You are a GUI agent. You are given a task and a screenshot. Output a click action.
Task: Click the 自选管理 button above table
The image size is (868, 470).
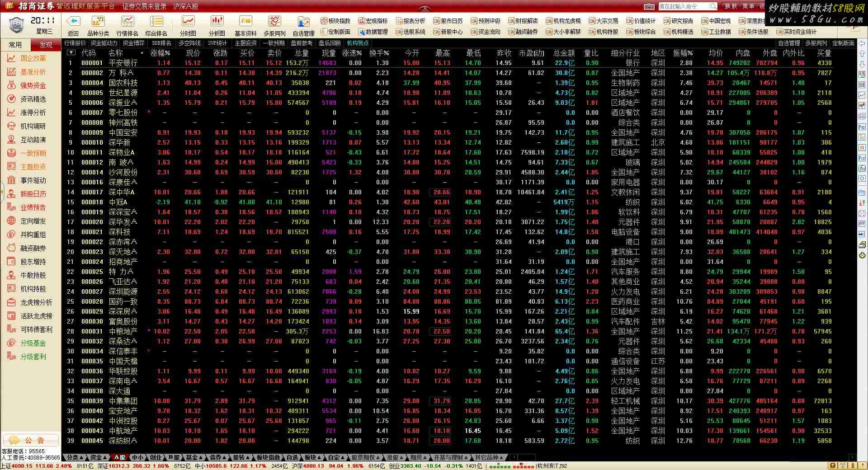pyautogui.click(x=789, y=43)
